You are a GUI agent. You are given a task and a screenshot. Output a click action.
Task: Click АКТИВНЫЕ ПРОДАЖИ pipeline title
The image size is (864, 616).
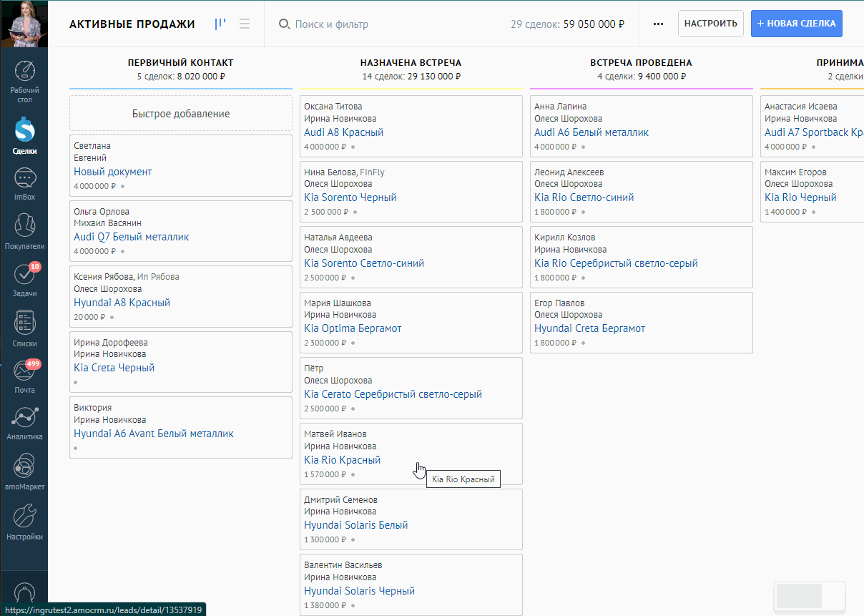pyautogui.click(x=132, y=24)
